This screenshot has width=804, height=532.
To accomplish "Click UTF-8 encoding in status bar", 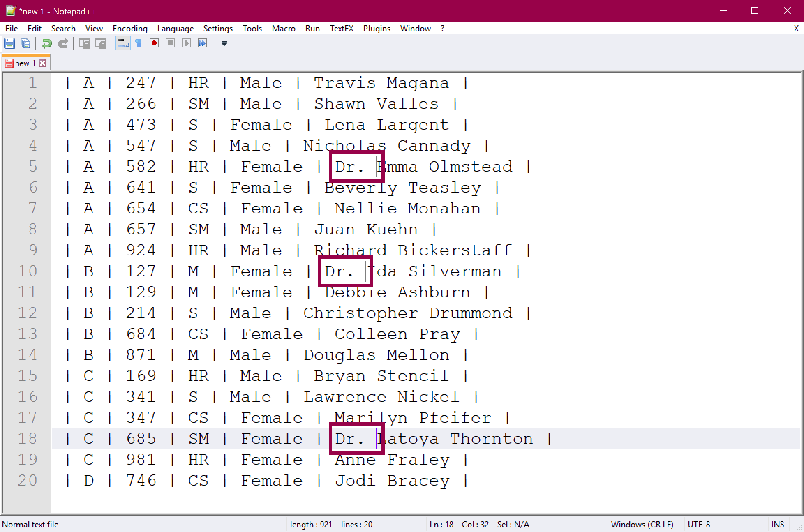I will (699, 524).
